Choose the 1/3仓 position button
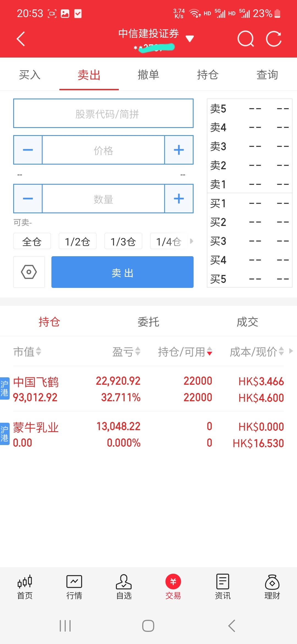Viewport: 297px width, 644px height. pyautogui.click(x=123, y=241)
